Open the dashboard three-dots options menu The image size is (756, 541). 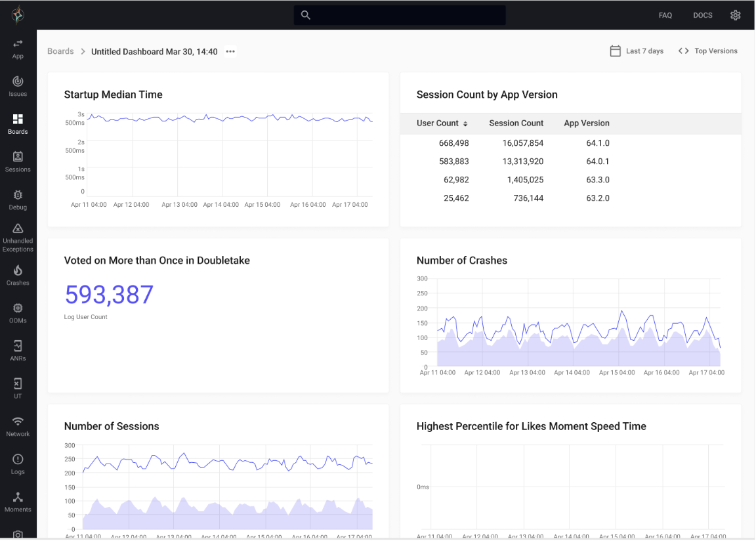(230, 52)
